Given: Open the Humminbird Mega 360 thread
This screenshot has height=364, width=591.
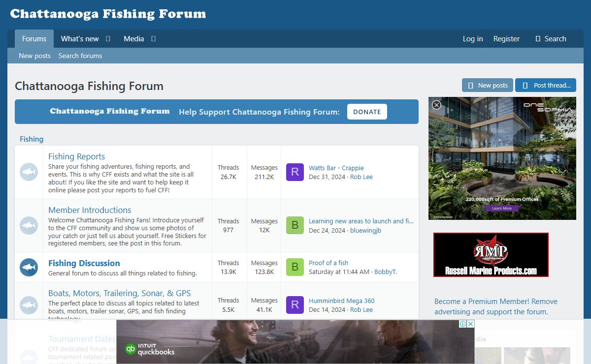Looking at the screenshot, I should click(x=341, y=301).
